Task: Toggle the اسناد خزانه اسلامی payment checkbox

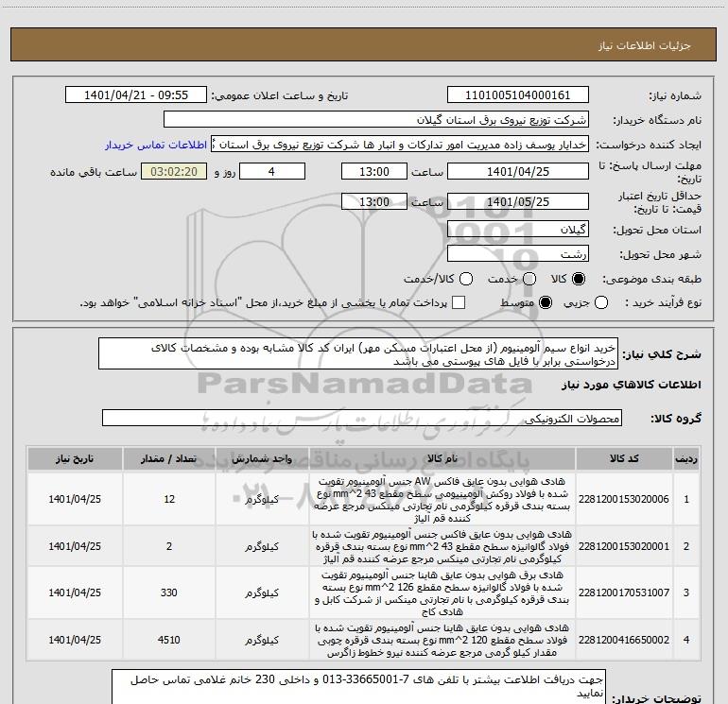Action: click(x=459, y=302)
